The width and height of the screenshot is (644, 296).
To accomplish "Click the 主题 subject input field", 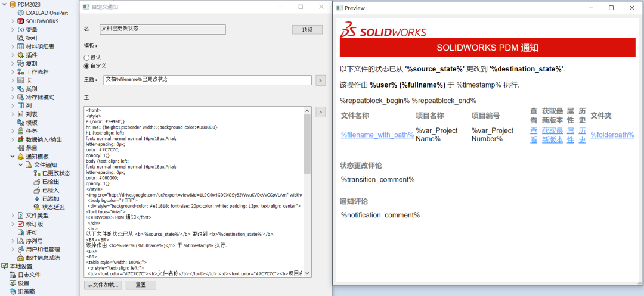I will [x=207, y=80].
